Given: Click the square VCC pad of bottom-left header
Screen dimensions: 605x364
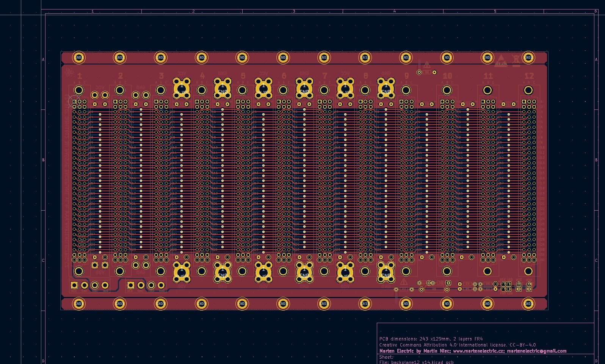Looking at the screenshot, I should [74, 285].
